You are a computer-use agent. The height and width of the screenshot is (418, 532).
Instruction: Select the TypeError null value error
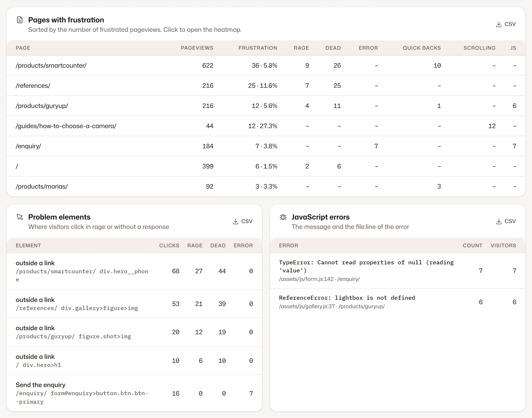397,271
